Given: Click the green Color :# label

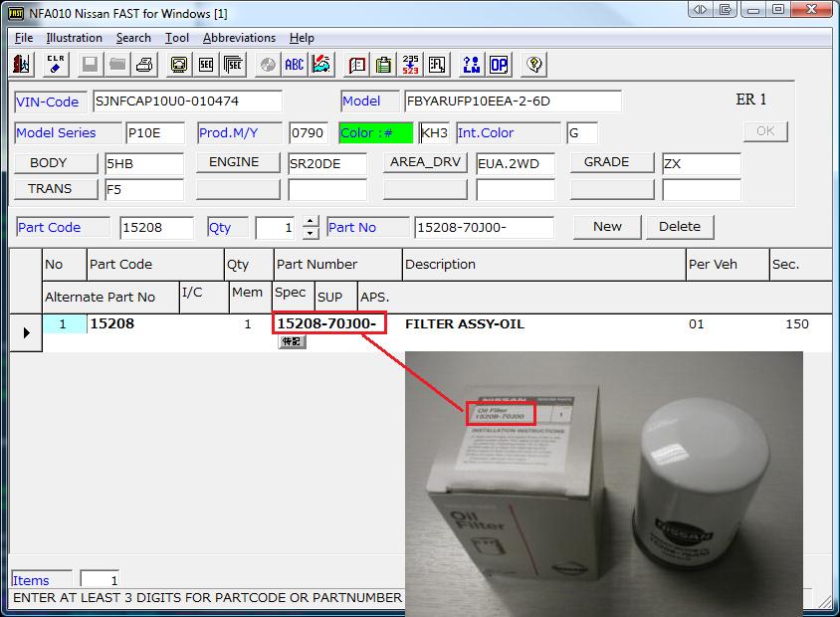Looking at the screenshot, I should pos(375,133).
